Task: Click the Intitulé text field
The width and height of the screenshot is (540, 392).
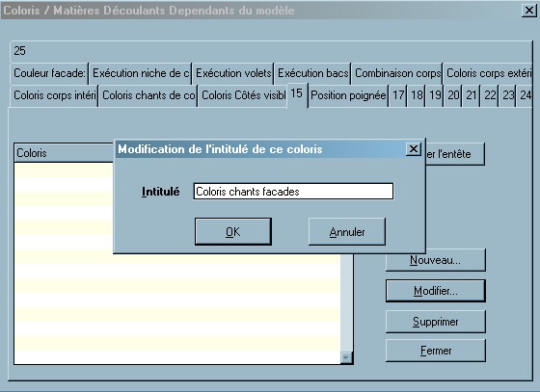Action: [x=293, y=192]
